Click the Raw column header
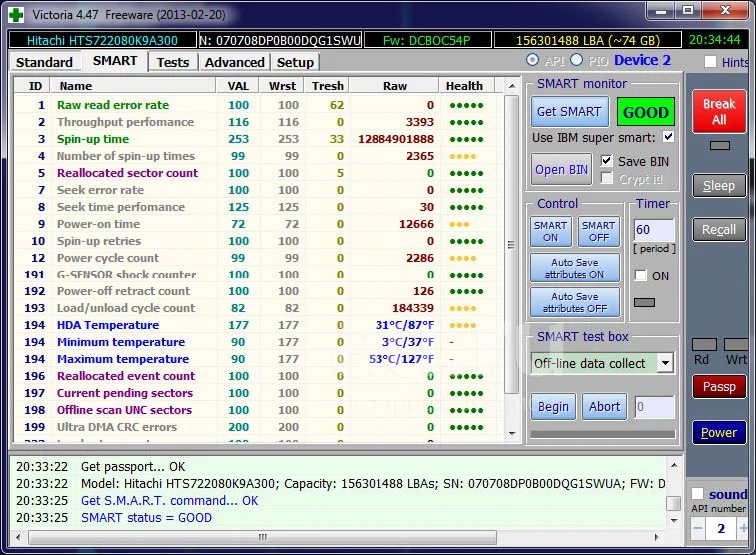The height and width of the screenshot is (555, 756). 394,86
